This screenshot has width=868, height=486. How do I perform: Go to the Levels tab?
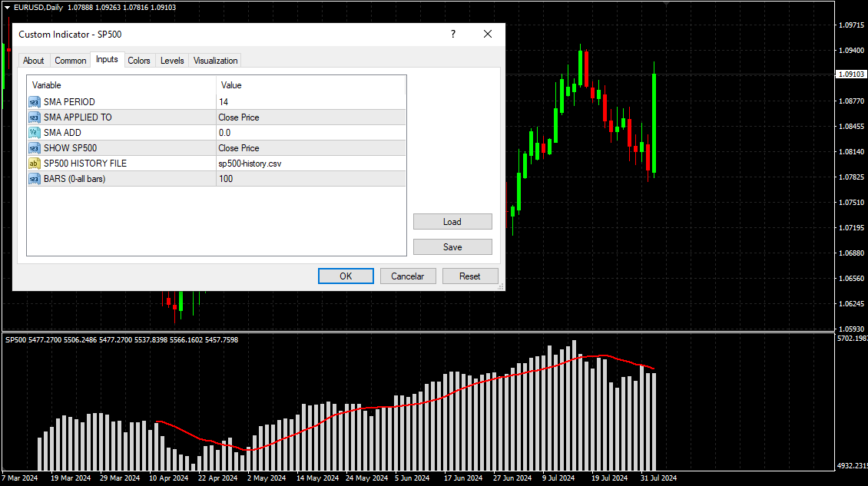pos(172,61)
